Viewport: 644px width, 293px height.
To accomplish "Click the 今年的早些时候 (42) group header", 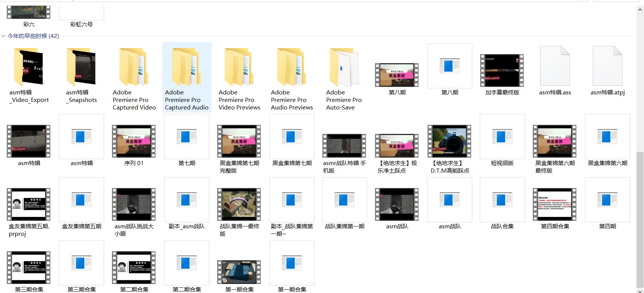I will coord(33,36).
